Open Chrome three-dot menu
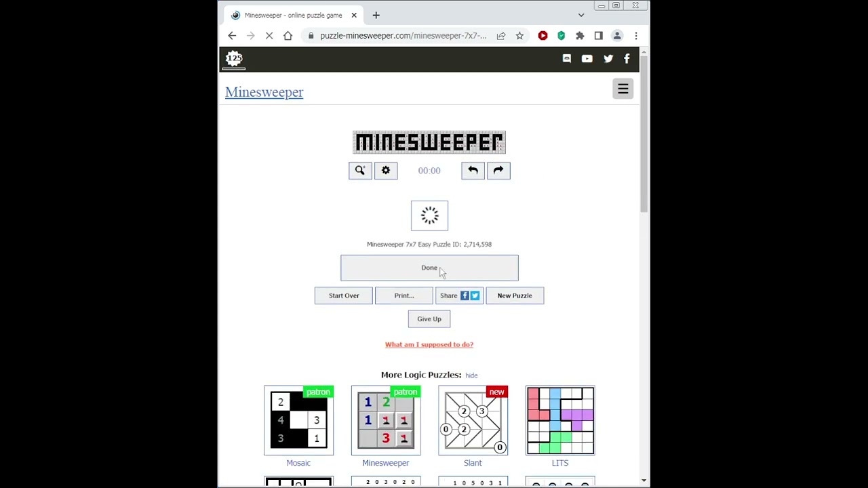This screenshot has height=488, width=868. pos(636,35)
